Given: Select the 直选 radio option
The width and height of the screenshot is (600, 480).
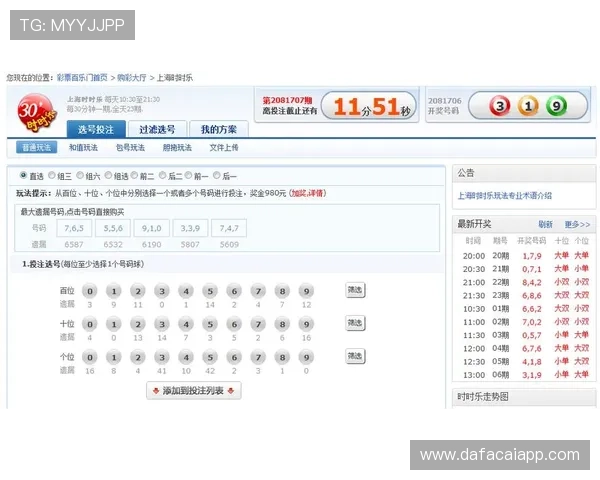Looking at the screenshot, I should 23,175.
